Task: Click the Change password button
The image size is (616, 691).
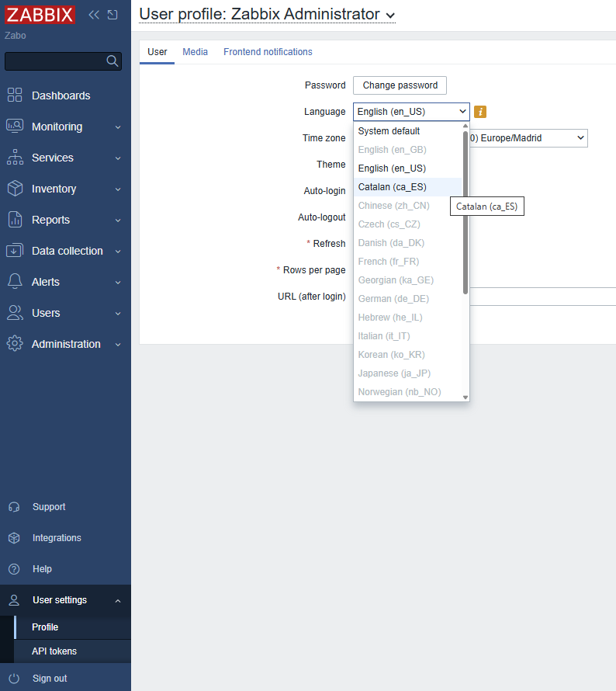Action: pos(400,85)
